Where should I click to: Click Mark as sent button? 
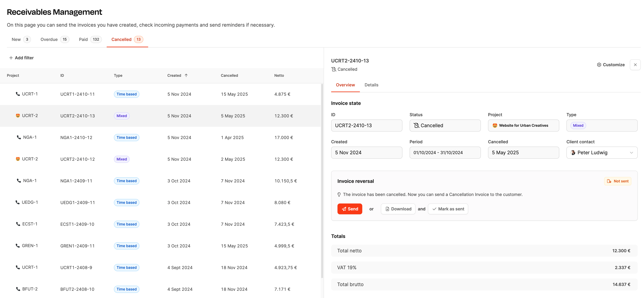coord(448,209)
